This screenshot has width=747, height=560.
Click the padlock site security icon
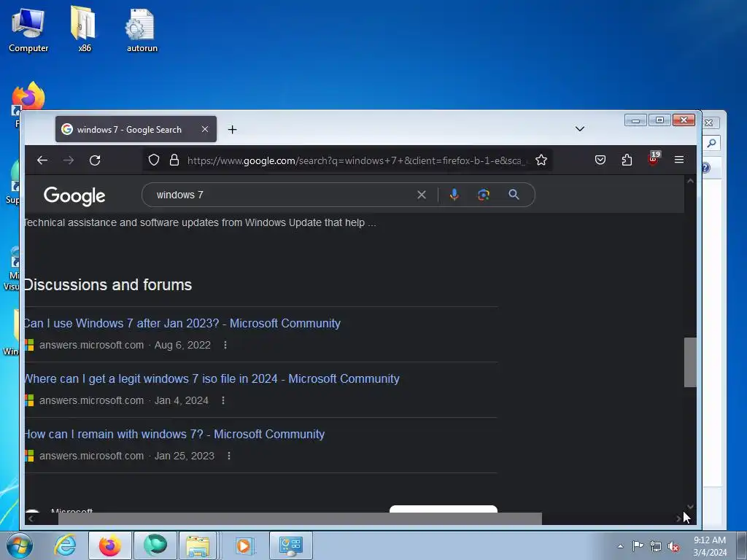pyautogui.click(x=174, y=160)
